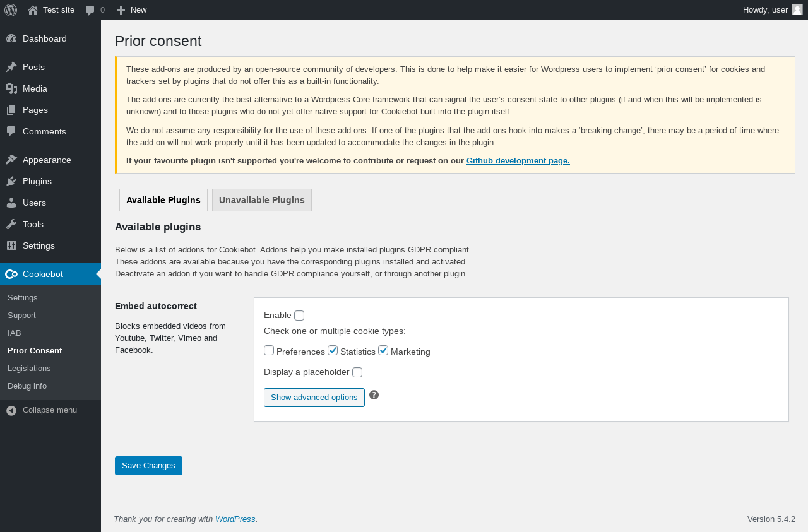Click the Dashboard gauge icon

11,38
